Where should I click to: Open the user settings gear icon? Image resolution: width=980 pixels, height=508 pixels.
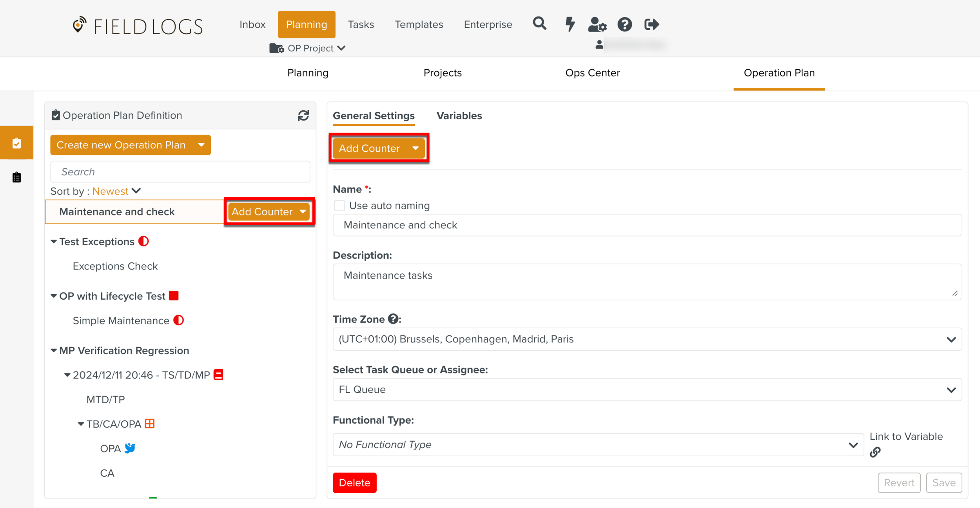597,24
